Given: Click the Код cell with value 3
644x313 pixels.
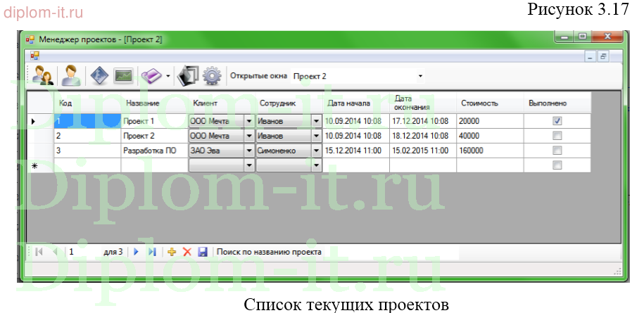Looking at the screenshot, I should (x=87, y=151).
